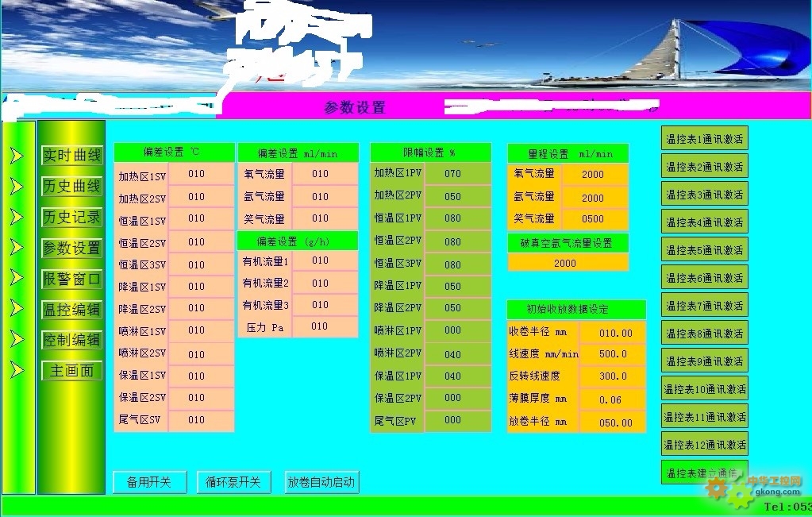
Task: Edit 氩气流量 deviation value 010
Action: pyautogui.click(x=325, y=196)
